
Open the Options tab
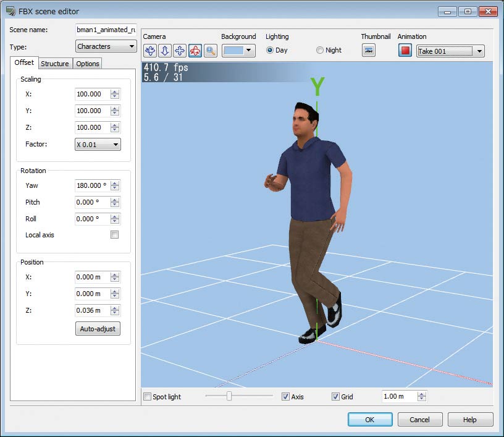tap(88, 64)
